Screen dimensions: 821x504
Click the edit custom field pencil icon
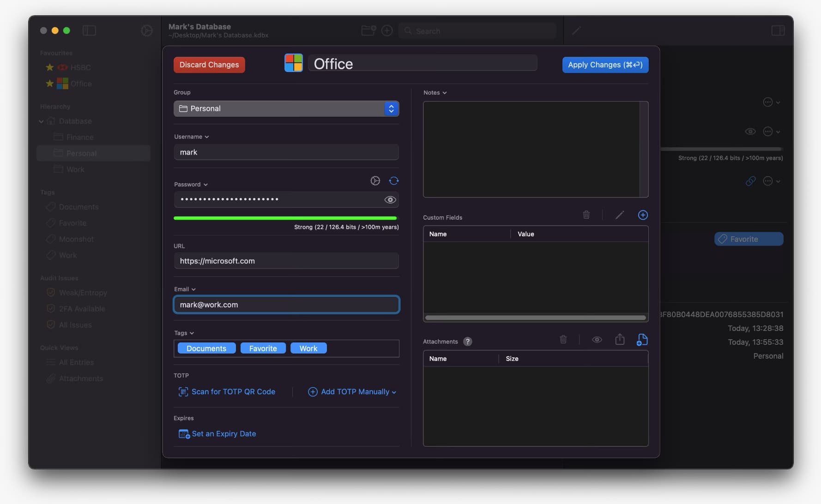(619, 215)
